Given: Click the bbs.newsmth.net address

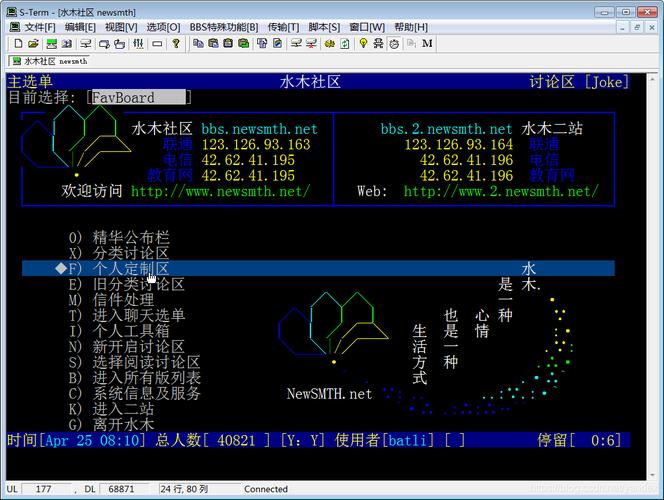Looking at the screenshot, I should tap(259, 129).
